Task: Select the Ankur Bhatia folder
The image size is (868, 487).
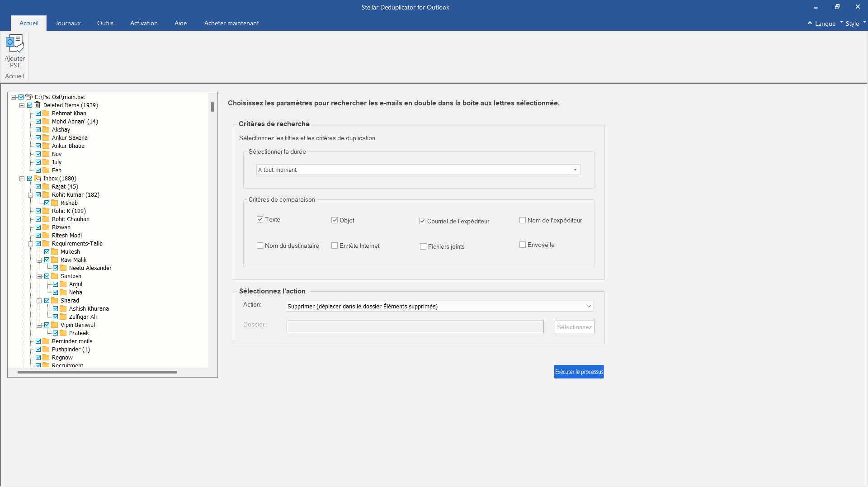Action: pyautogui.click(x=68, y=146)
